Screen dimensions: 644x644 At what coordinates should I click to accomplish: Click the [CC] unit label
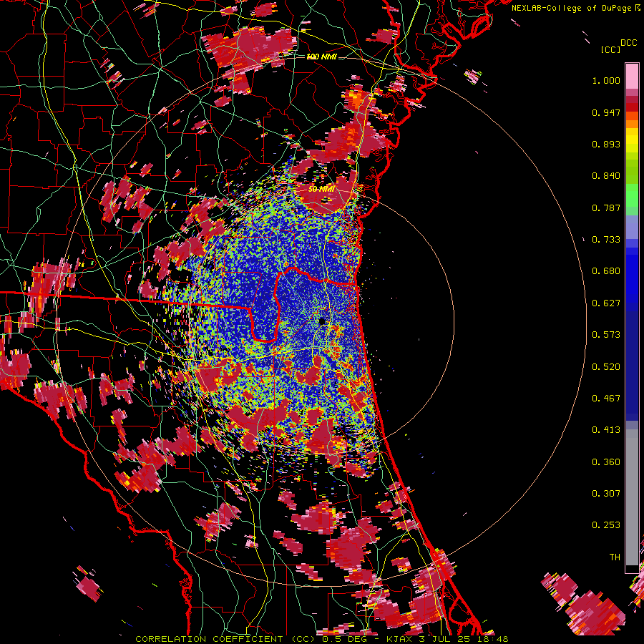point(610,49)
